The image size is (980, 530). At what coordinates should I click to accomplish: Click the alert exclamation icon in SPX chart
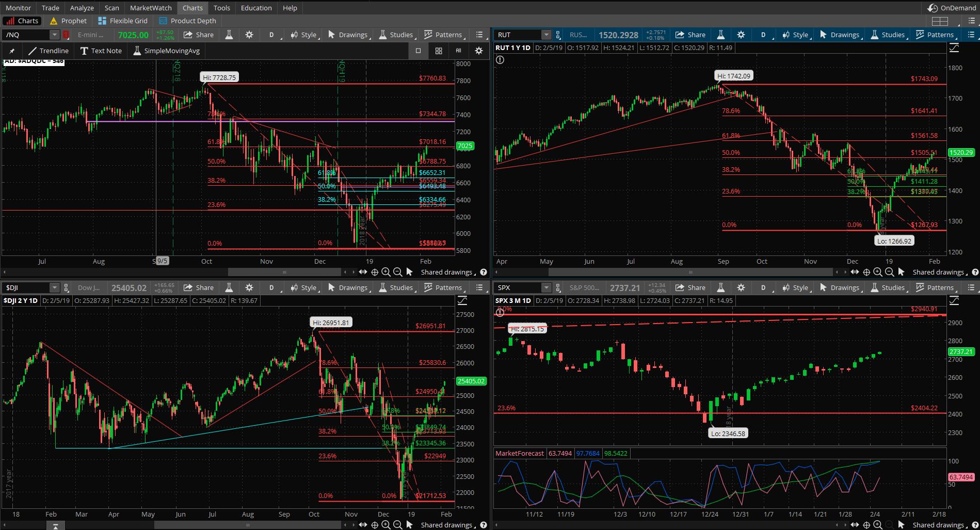(500, 313)
